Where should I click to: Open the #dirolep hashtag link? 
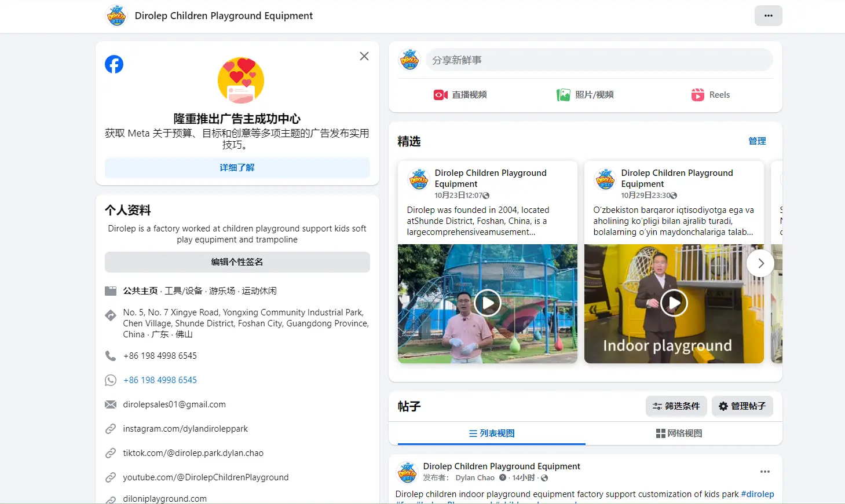[x=758, y=494]
